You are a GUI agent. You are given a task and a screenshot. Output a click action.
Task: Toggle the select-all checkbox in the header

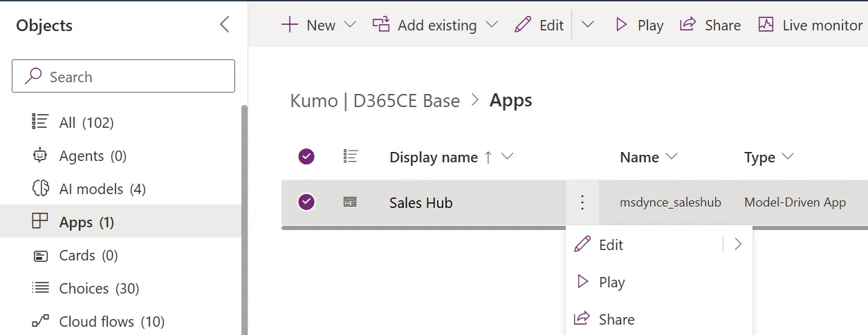(306, 157)
